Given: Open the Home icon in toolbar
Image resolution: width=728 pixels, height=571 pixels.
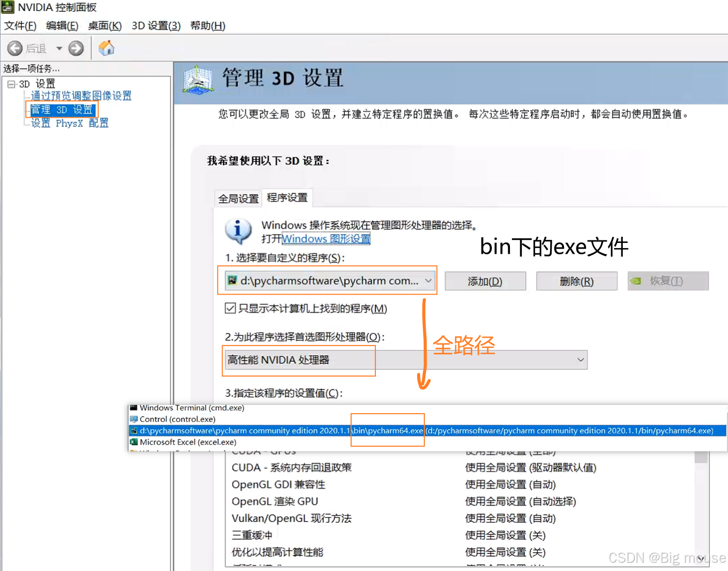Looking at the screenshot, I should point(106,48).
